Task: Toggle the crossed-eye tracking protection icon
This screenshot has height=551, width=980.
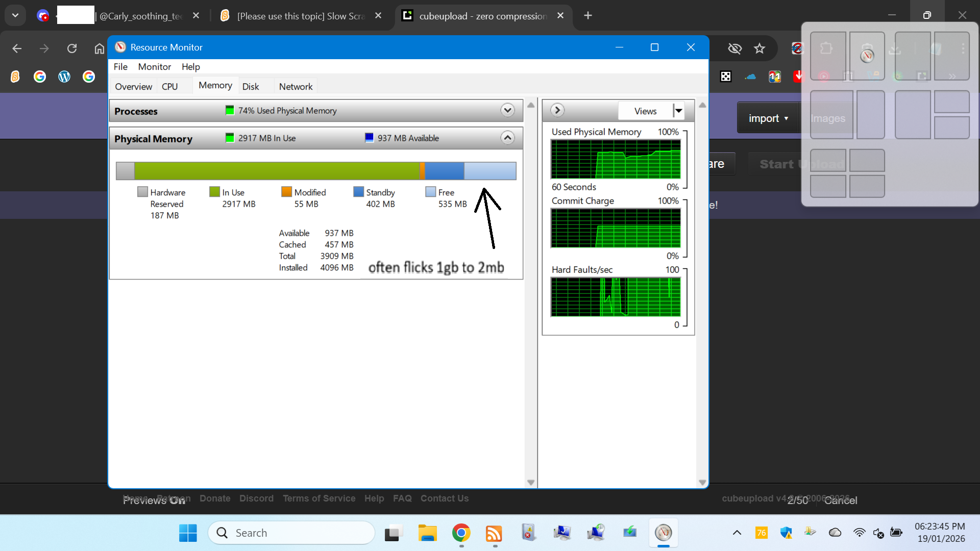Action: (734, 48)
